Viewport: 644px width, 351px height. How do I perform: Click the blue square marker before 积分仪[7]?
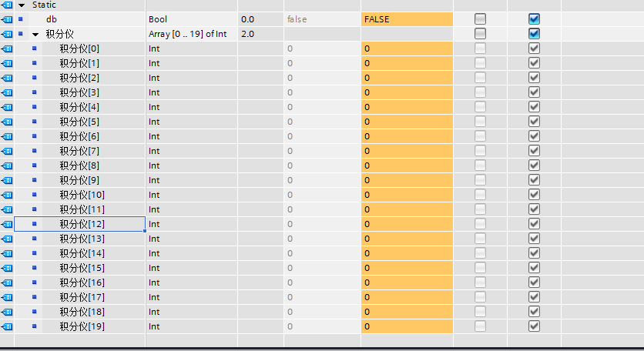pyautogui.click(x=34, y=151)
